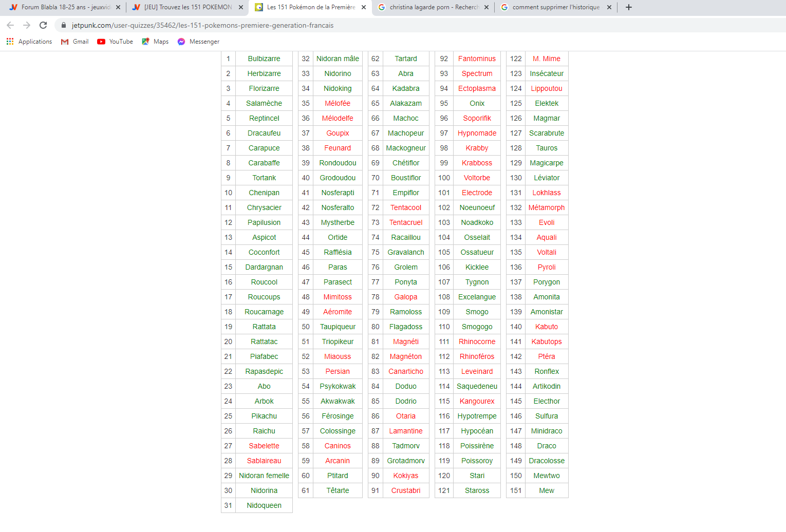The height and width of the screenshot is (532, 786).
Task: Open the Maps bookmark
Action: point(155,42)
